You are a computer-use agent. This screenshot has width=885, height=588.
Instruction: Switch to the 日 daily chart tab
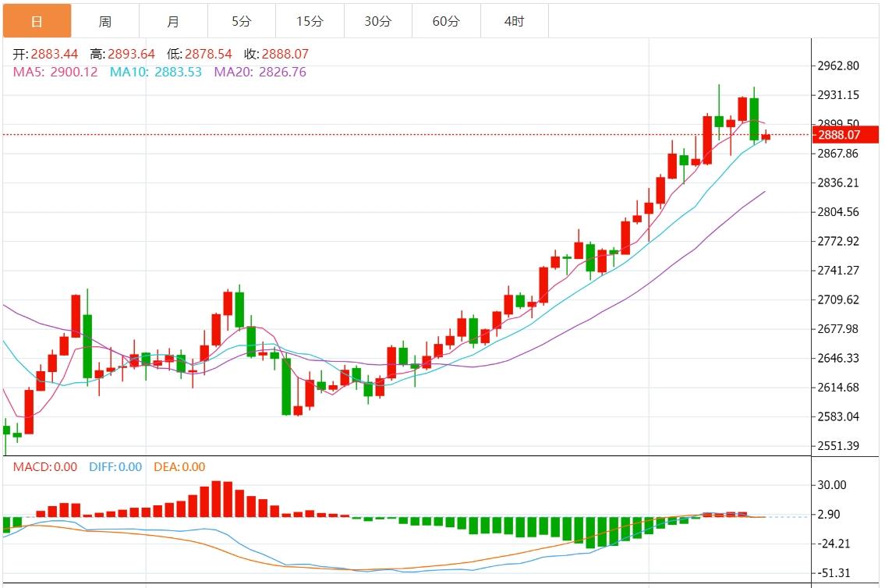tap(37, 21)
